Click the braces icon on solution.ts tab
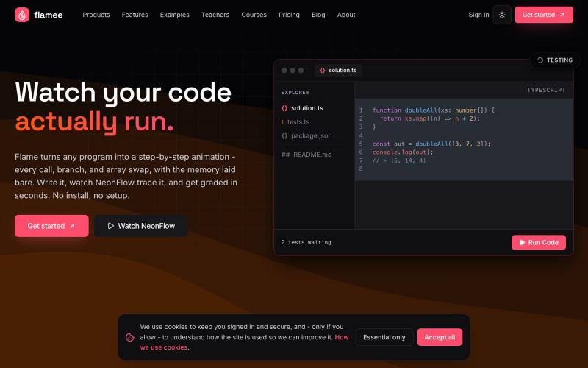 pyautogui.click(x=323, y=70)
